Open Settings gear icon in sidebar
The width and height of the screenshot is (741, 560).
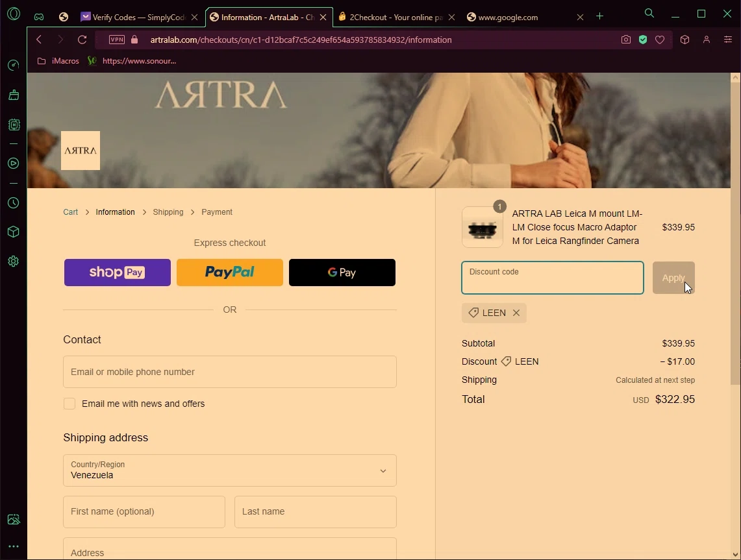[x=14, y=261]
